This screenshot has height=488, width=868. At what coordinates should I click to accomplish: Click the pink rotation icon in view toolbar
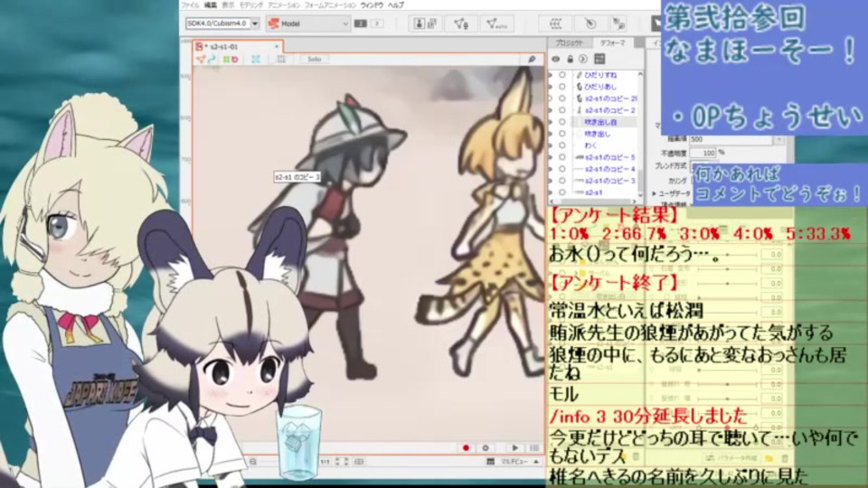click(x=235, y=60)
